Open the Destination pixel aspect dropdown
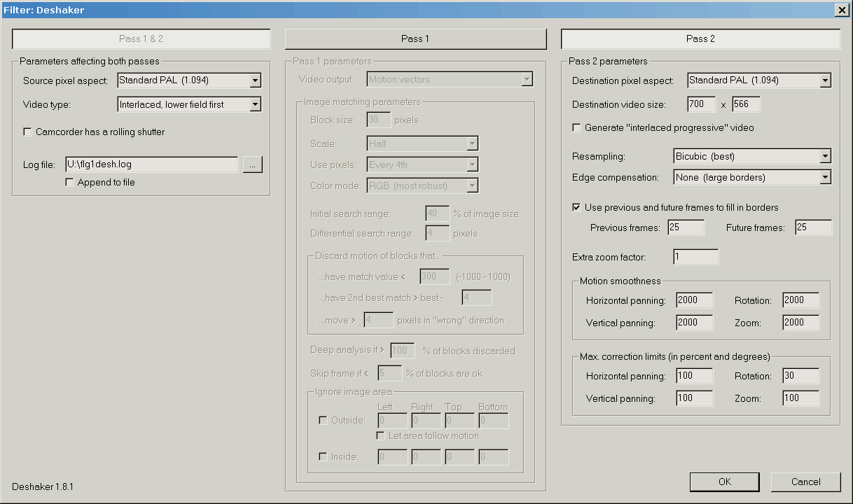Screen dimensions: 853x504 point(825,80)
